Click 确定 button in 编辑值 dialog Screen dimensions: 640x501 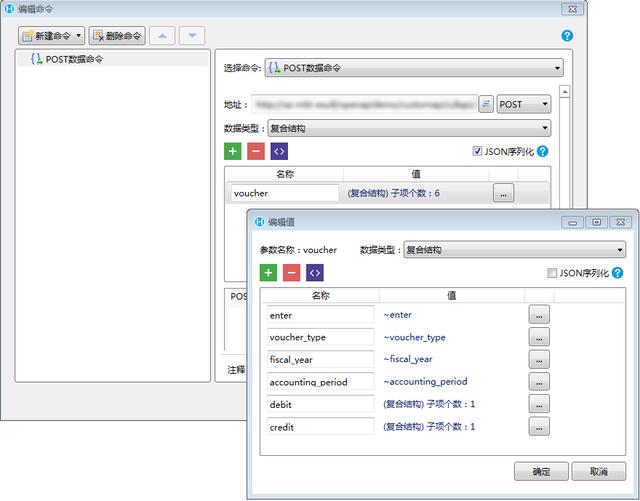(541, 472)
